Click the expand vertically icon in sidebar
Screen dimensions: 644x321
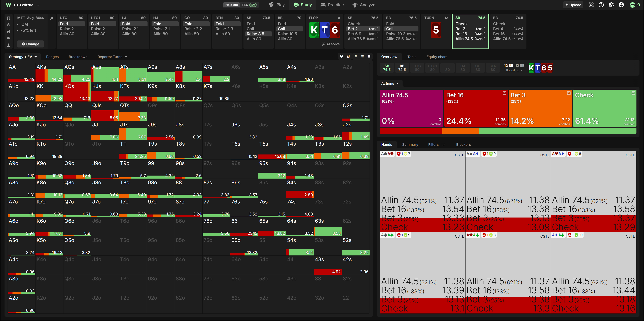click(x=9, y=45)
